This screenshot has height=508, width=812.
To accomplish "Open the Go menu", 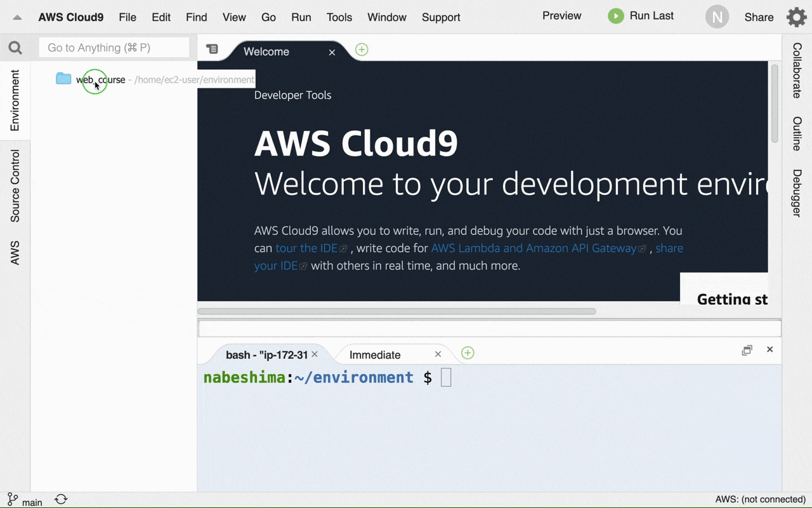I will click(269, 17).
